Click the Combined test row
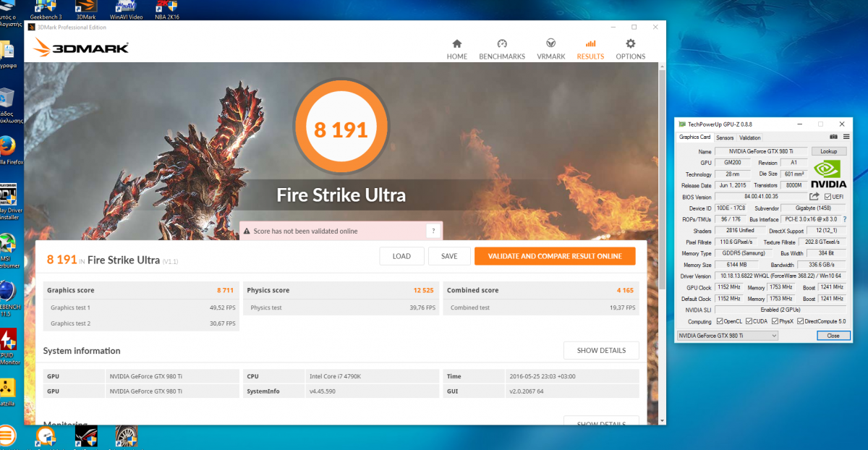Viewport: 868px width, 450px height. click(x=541, y=307)
